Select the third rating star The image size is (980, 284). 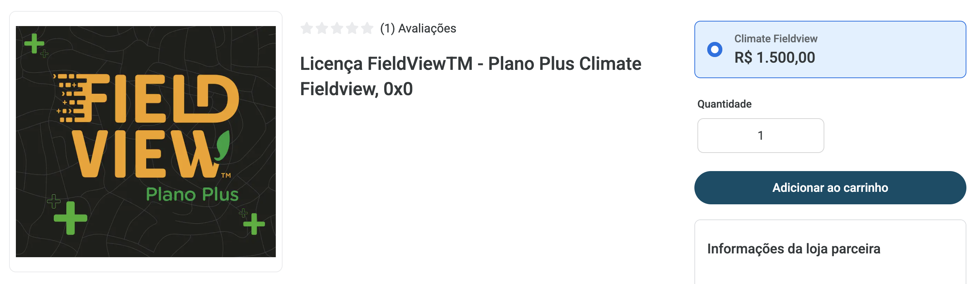point(337,28)
